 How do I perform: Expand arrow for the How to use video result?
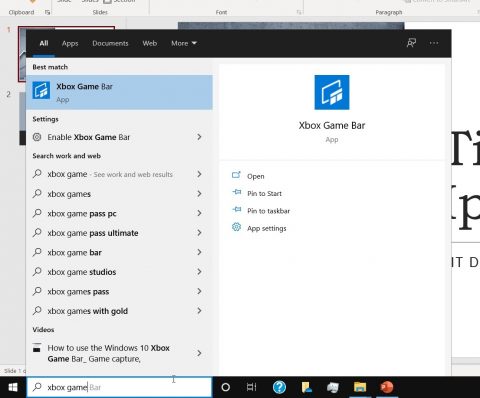[x=199, y=353]
